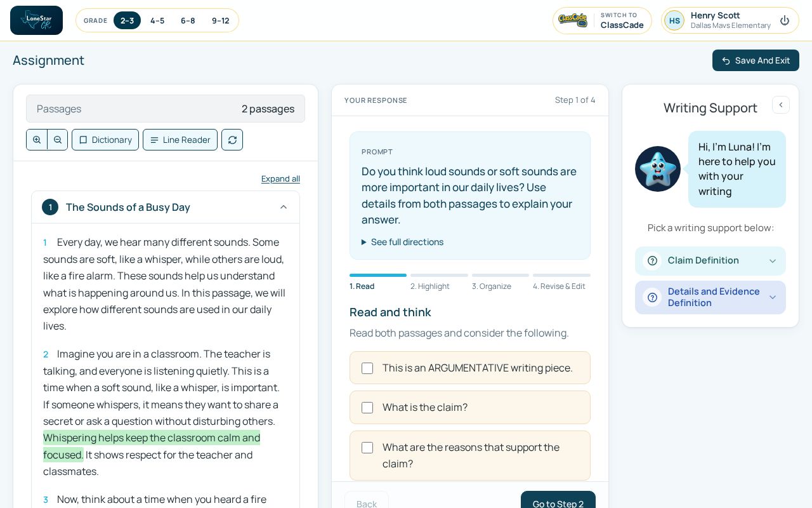
Task: Select grade band 4-5
Action: [157, 20]
